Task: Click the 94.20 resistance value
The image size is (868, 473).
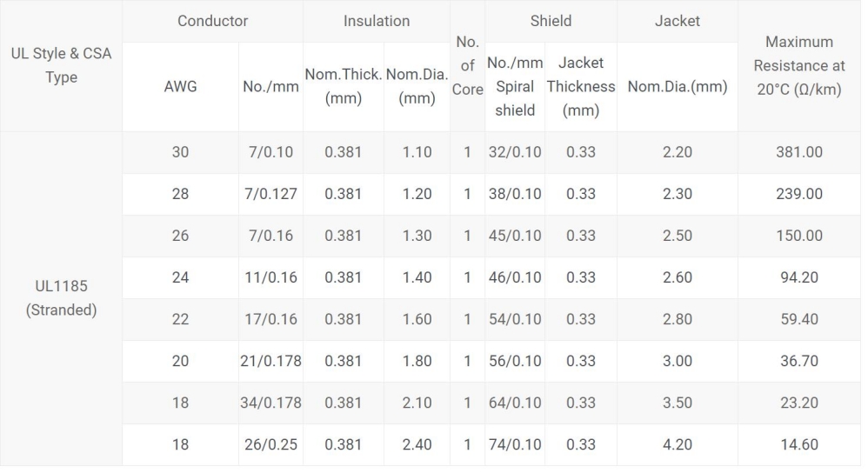Action: pyautogui.click(x=798, y=277)
